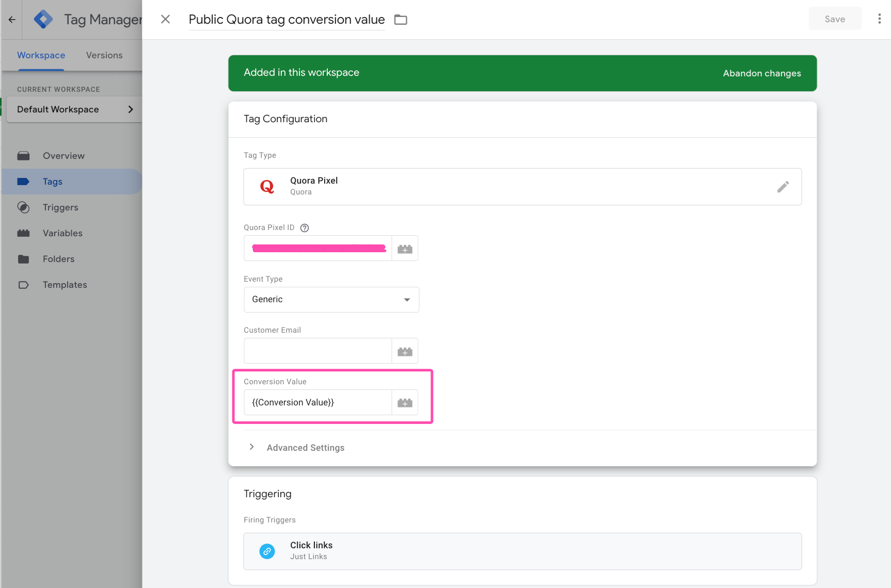
Task: Switch to the Versions tab
Action: point(104,55)
